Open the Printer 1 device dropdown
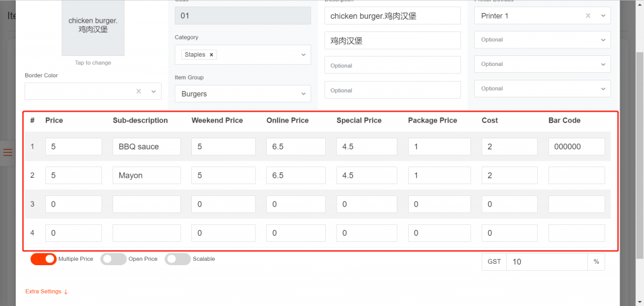 [x=603, y=16]
